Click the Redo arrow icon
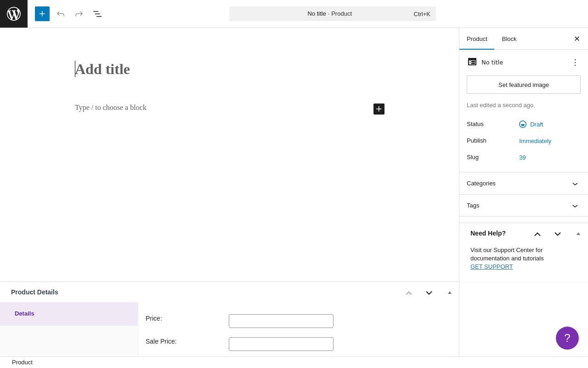The width and height of the screenshot is (588, 368). pos(79,14)
